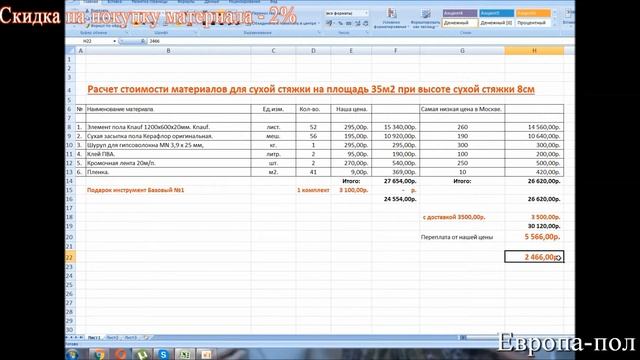Open the Вставка ribbon tab
The height and width of the screenshot is (360, 640).
coord(115,2)
